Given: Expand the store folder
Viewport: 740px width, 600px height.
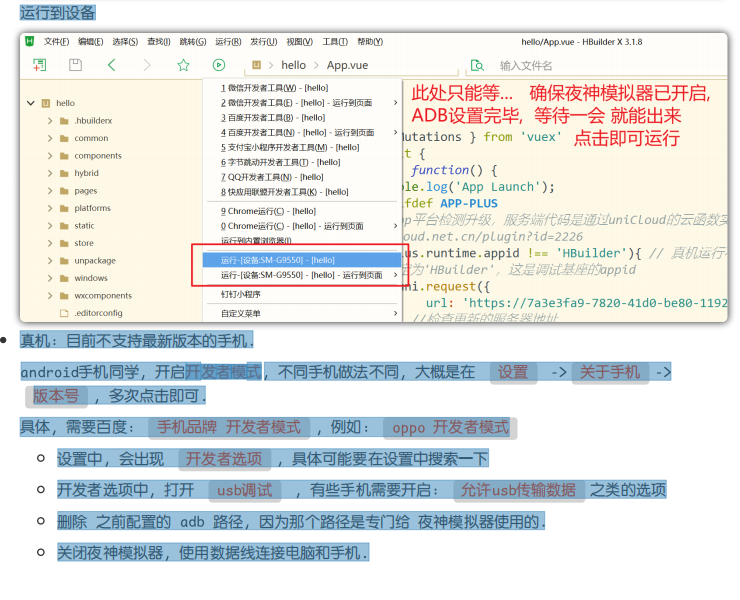Looking at the screenshot, I should [x=50, y=243].
